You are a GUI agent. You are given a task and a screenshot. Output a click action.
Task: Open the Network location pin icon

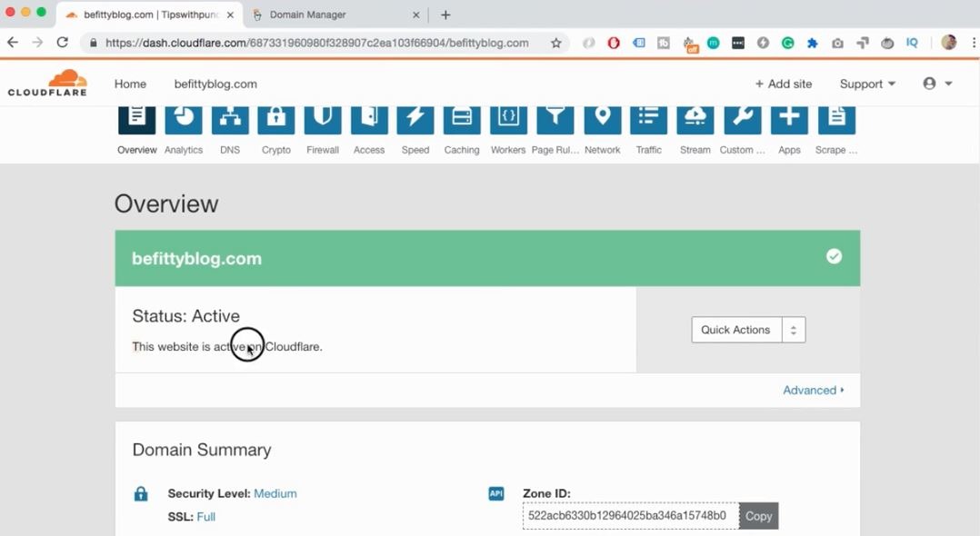pyautogui.click(x=603, y=120)
